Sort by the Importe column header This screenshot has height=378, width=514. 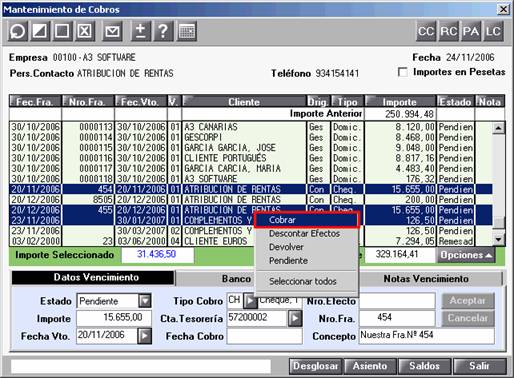coord(400,101)
